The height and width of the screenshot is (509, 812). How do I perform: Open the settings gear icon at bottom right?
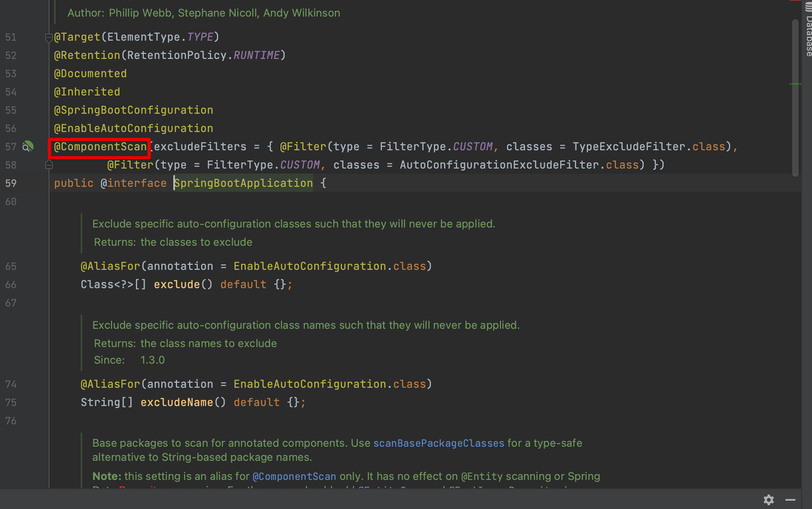(x=769, y=499)
